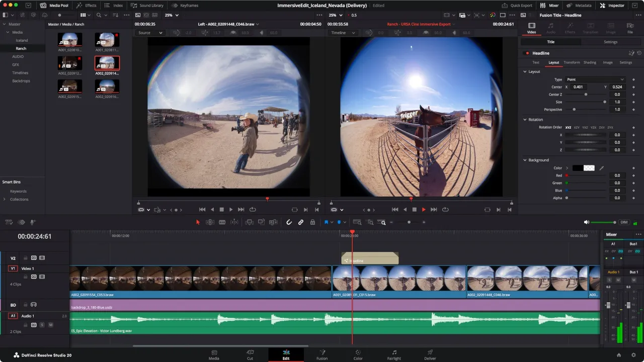Open the Fairlight page
The height and width of the screenshot is (362, 644).
[x=394, y=355]
